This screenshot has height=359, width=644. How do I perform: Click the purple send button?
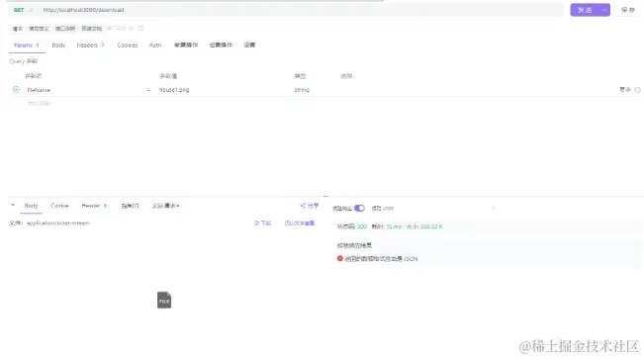click(585, 10)
